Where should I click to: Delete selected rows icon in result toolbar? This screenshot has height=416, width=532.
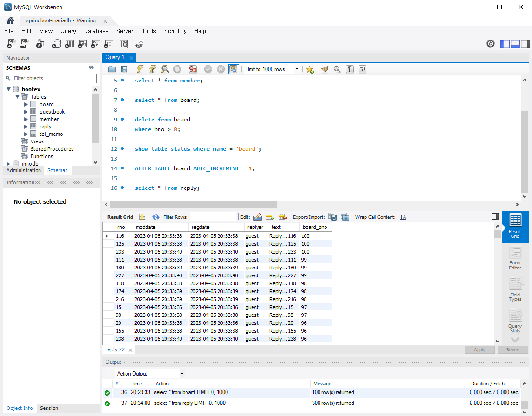[x=283, y=217]
